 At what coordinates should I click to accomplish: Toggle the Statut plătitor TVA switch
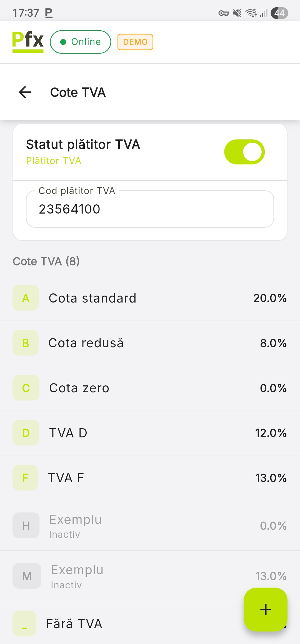pos(244,152)
